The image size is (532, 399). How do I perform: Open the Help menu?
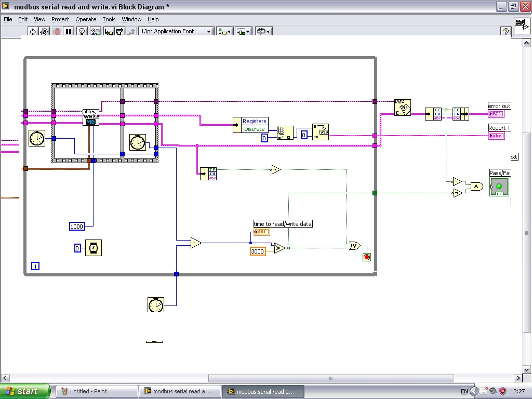(153, 19)
